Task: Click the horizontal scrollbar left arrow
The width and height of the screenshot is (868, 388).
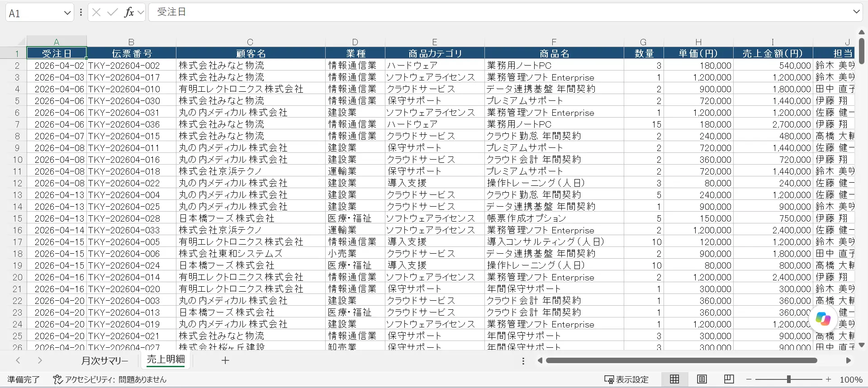Action: (x=540, y=360)
